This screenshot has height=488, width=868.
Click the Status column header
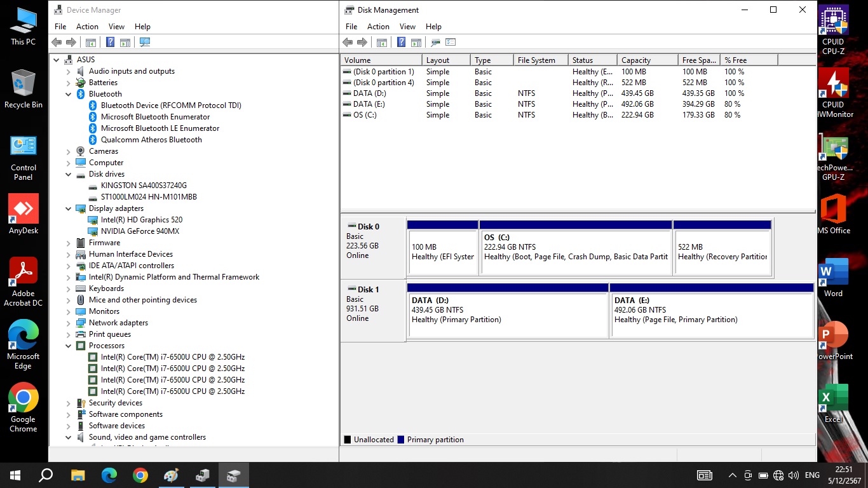click(x=593, y=60)
